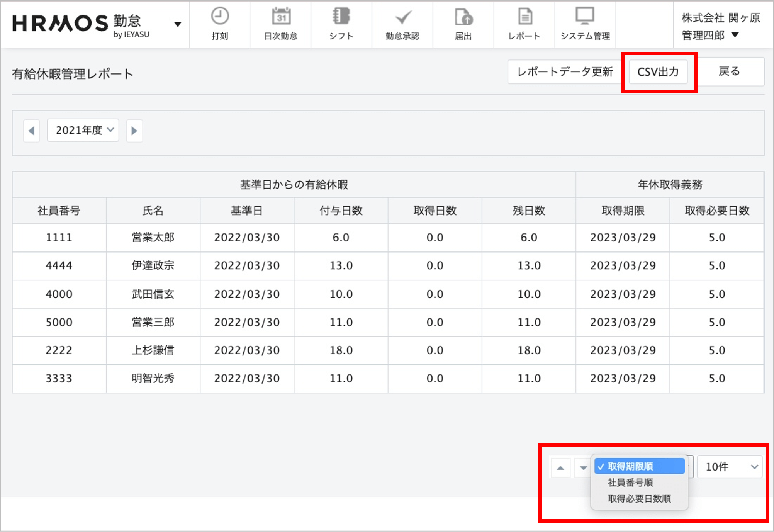Viewport: 774px width, 532px height.
Task: Select 社員番号順 sort option
Action: coord(630,483)
